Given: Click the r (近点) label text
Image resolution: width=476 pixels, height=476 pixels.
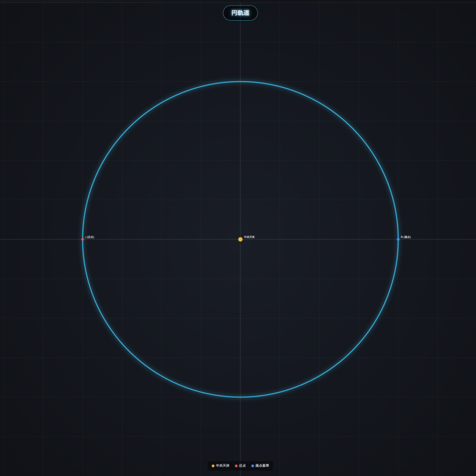Looking at the screenshot, I should click(90, 237).
